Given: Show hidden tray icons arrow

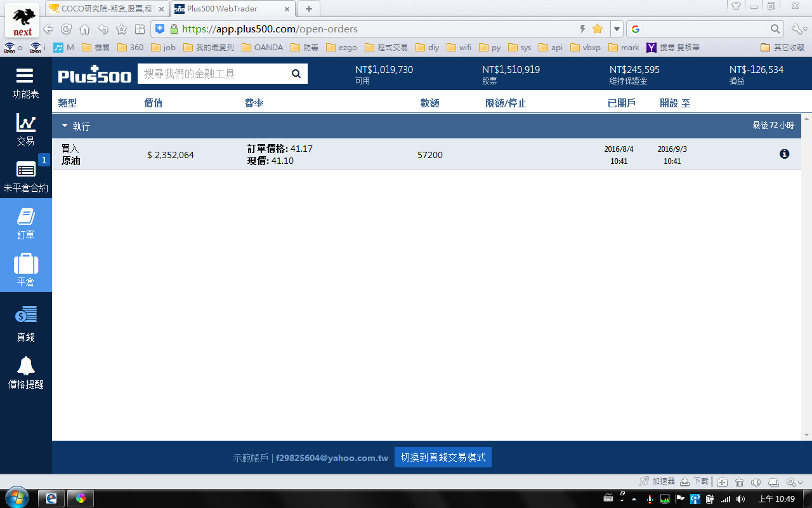Looking at the screenshot, I should point(634,498).
